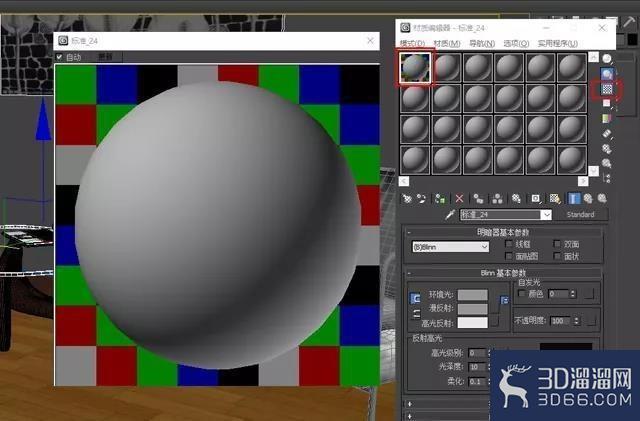Click the map button beside 高光反射 swatch
Screen dimensions: 640x421
[494, 322]
